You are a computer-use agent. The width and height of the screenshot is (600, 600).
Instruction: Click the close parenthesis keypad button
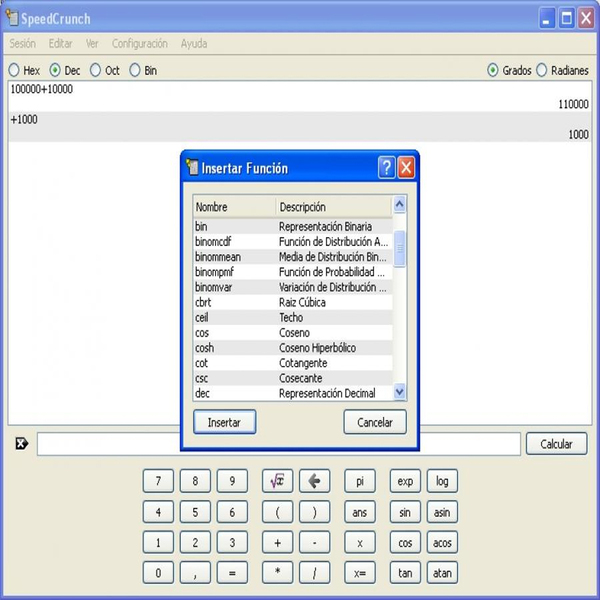[x=314, y=512]
